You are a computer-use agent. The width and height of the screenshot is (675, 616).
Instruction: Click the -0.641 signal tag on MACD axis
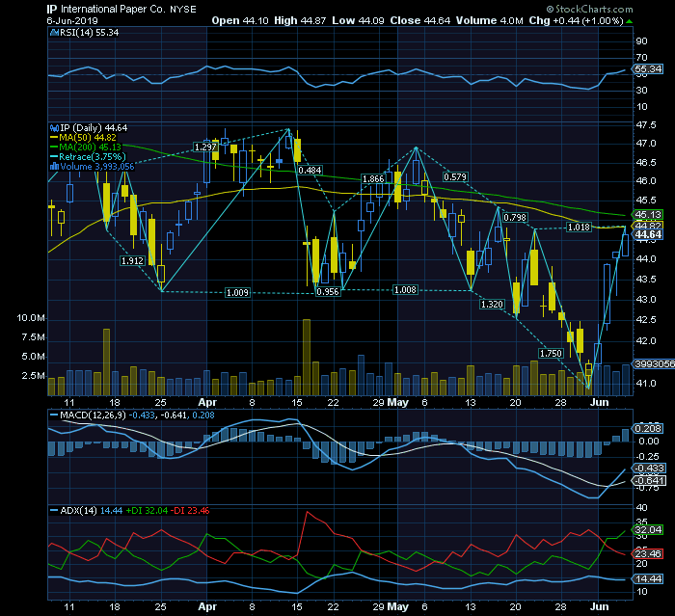648,481
